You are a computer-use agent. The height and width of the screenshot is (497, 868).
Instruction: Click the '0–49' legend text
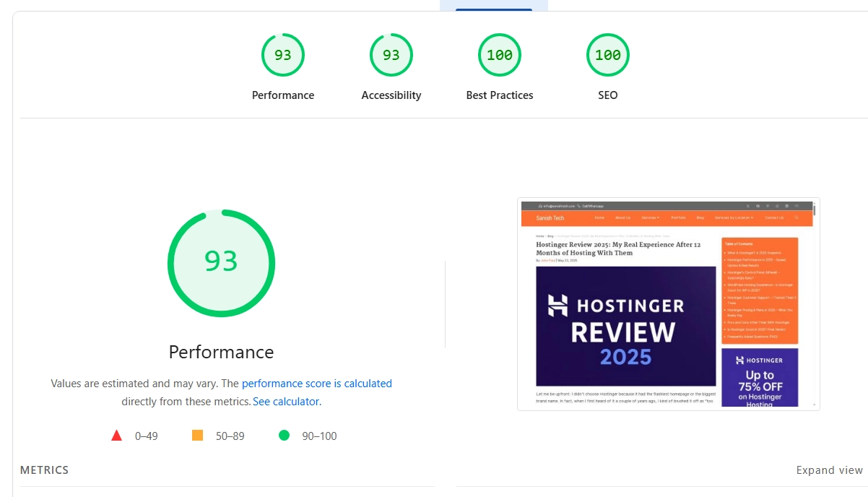[146, 436]
